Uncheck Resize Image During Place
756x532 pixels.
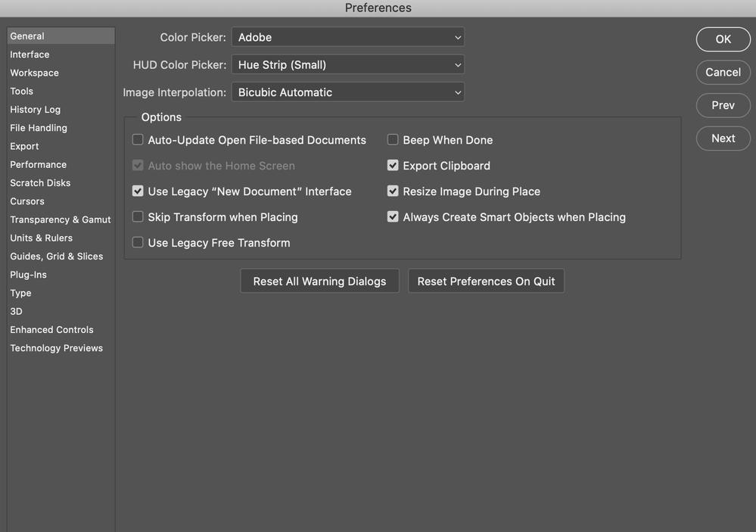(x=393, y=191)
